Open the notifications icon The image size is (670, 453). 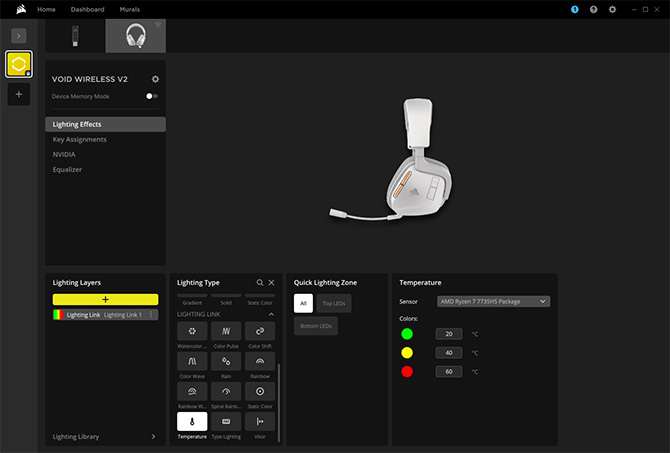575,9
